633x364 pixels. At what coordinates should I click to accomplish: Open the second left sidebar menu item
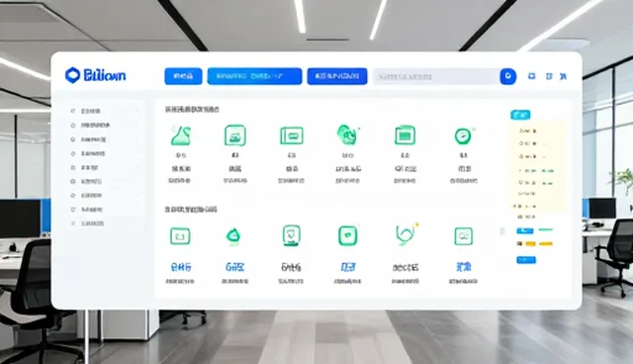[104, 126]
